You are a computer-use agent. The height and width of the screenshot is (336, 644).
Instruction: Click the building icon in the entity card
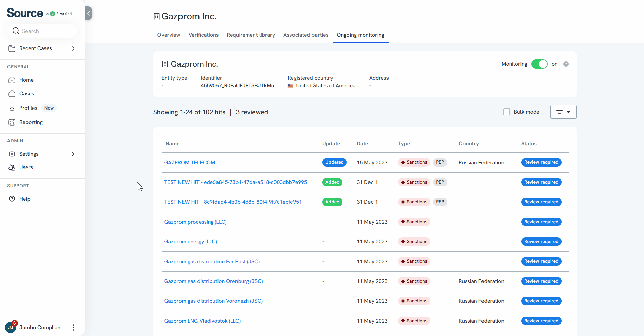165,64
